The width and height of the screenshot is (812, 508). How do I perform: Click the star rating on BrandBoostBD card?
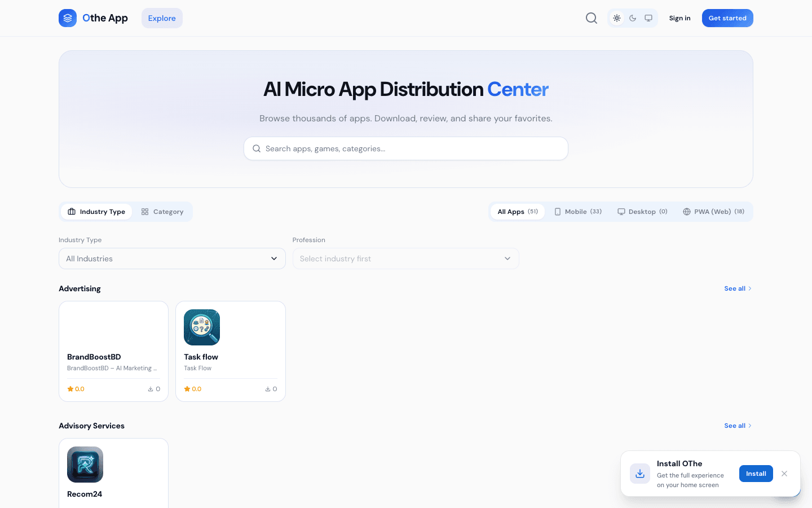76,389
